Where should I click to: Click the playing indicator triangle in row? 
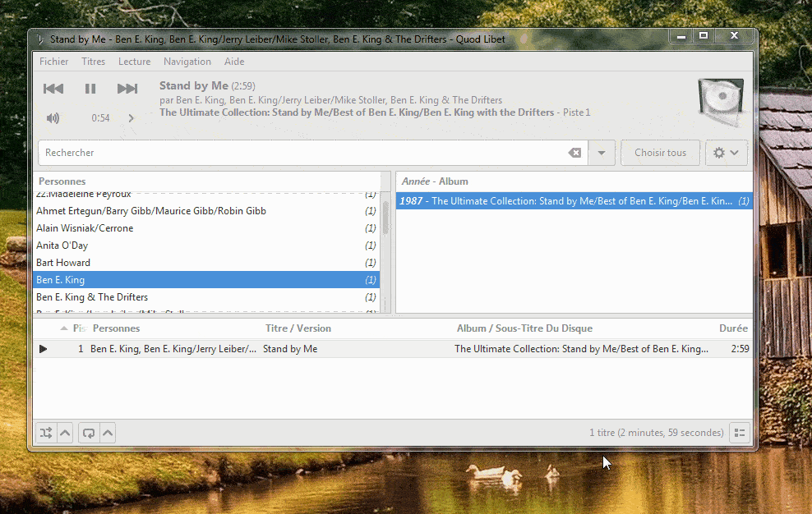tap(44, 349)
